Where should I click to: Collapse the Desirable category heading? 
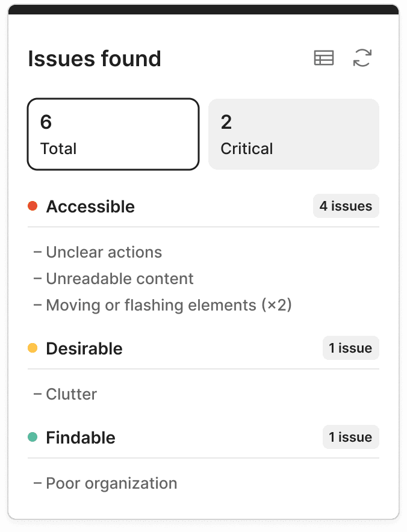point(84,348)
